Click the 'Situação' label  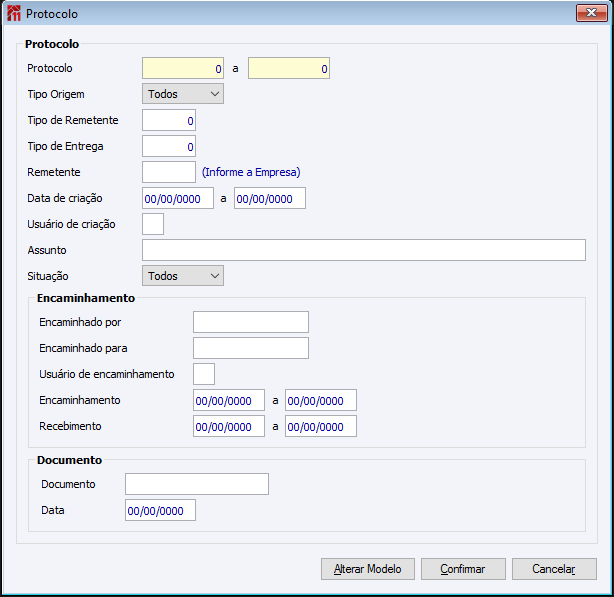[x=48, y=276]
